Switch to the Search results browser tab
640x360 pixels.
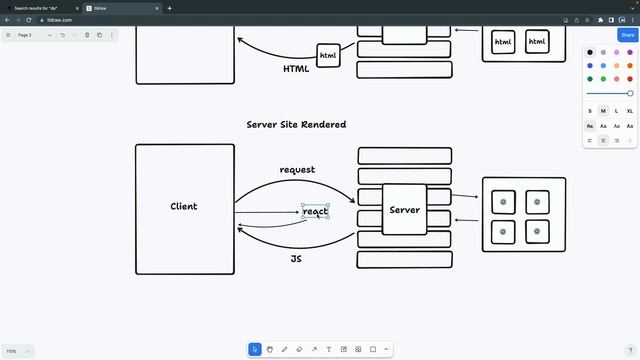[x=41, y=8]
